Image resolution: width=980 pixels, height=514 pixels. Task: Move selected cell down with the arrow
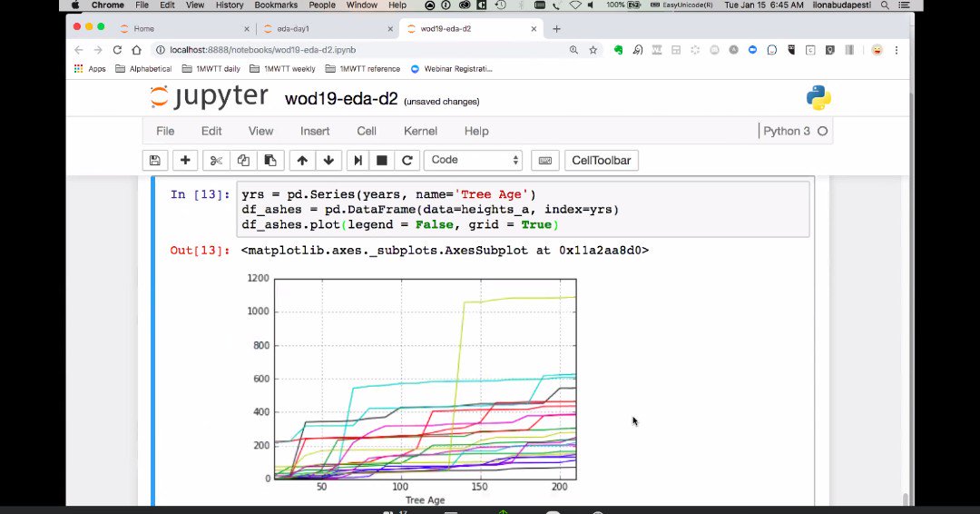pos(328,160)
